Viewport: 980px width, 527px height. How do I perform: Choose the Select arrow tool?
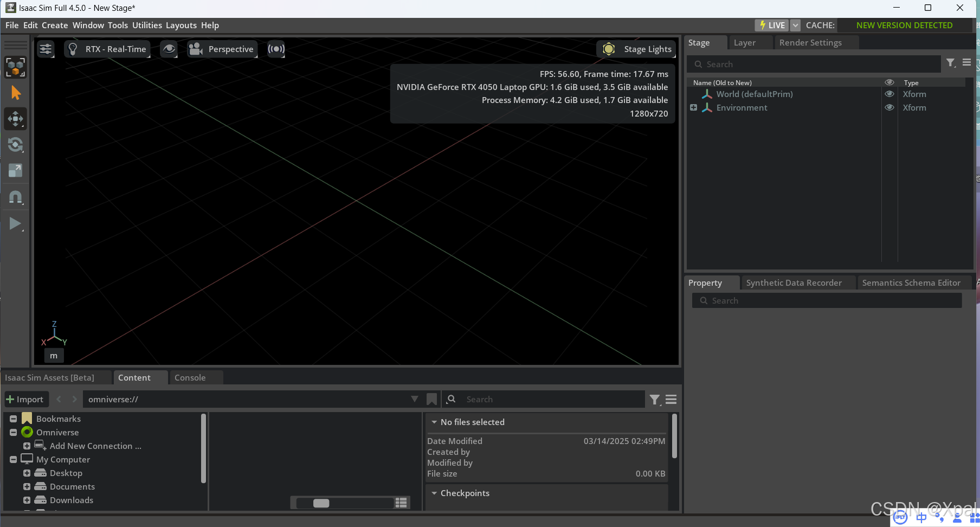pos(15,93)
